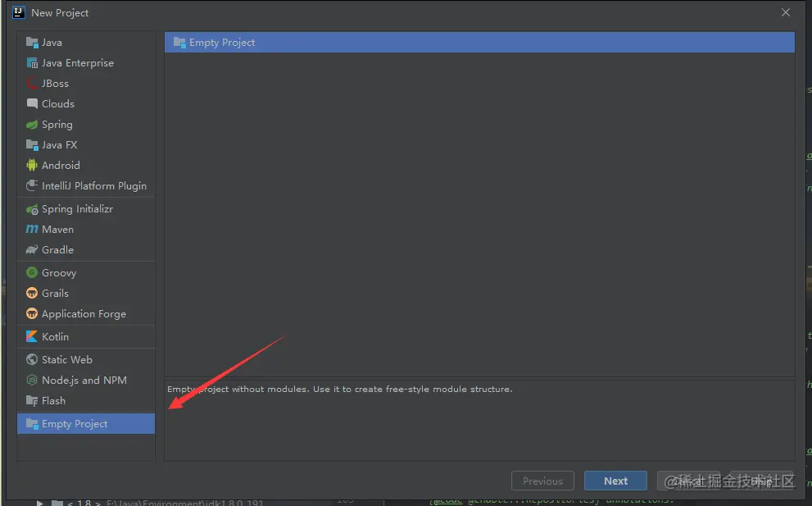Click the Maven m icon
Screen dimensions: 812x506
[32, 229]
